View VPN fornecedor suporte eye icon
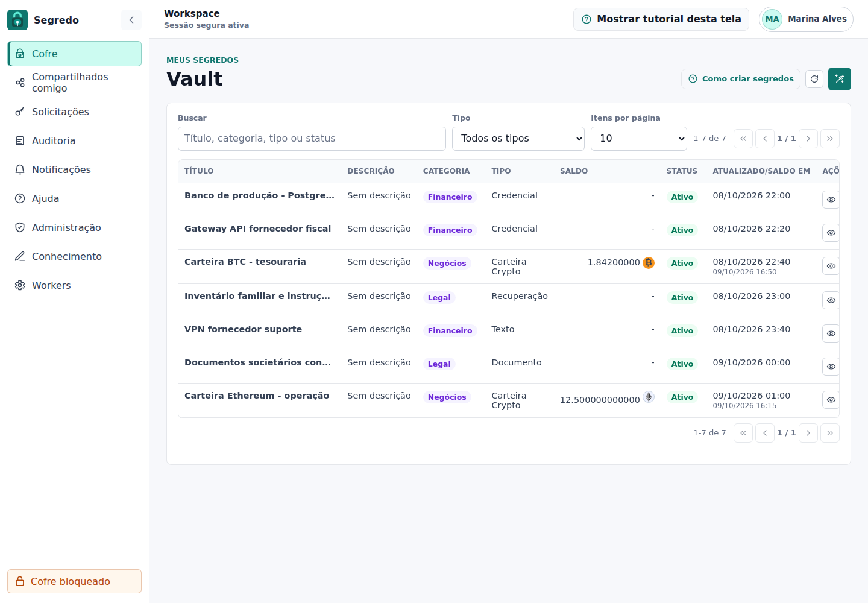Screen dimensions: 868x603 click(x=831, y=333)
